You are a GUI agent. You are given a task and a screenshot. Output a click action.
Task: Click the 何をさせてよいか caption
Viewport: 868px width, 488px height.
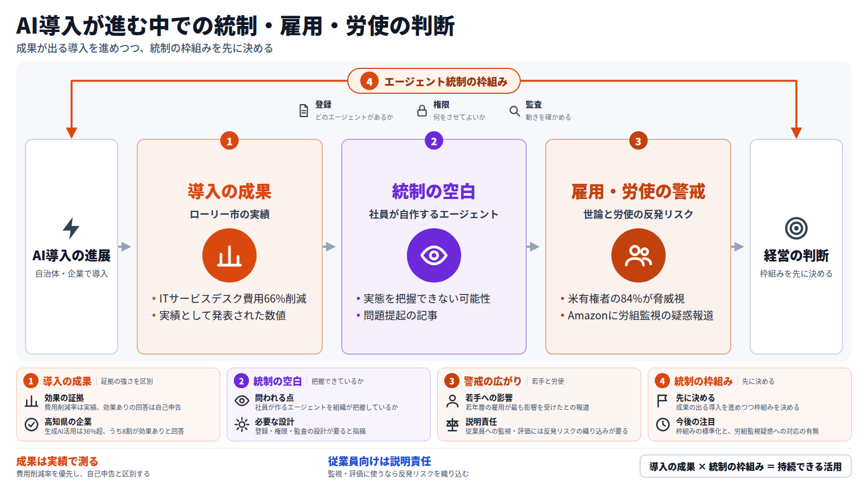coord(459,117)
